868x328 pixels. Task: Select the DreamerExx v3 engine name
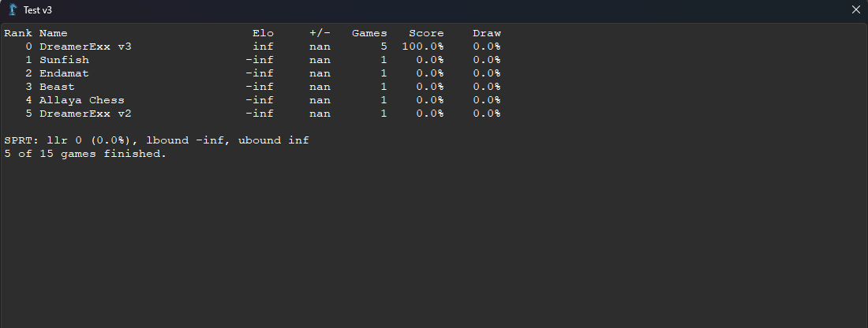coord(85,47)
